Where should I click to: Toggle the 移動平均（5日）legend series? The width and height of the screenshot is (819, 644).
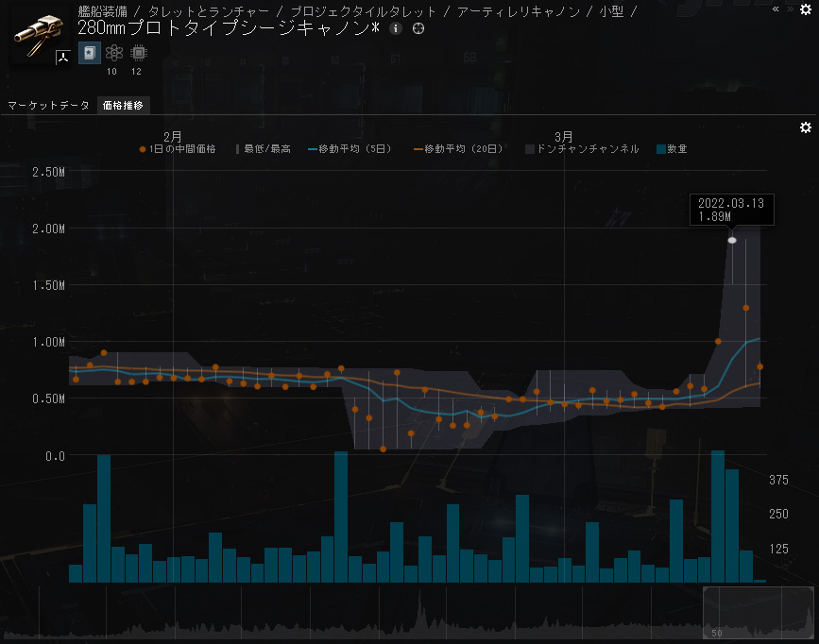click(x=350, y=149)
